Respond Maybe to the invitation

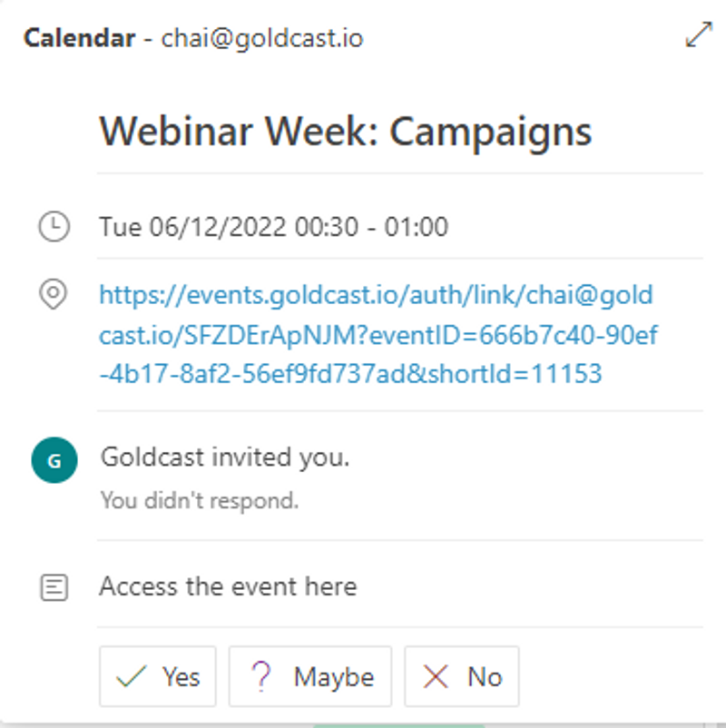coord(310,677)
